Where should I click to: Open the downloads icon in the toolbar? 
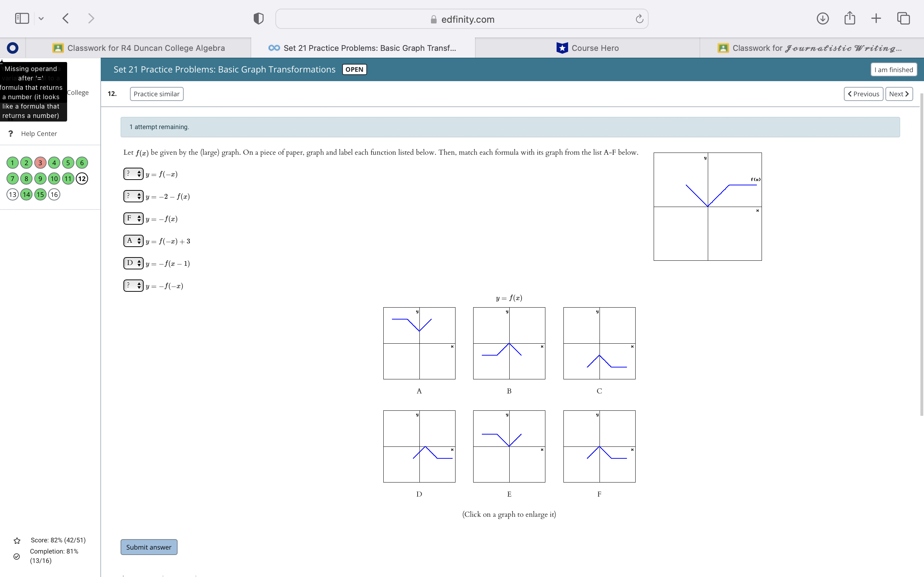click(823, 18)
